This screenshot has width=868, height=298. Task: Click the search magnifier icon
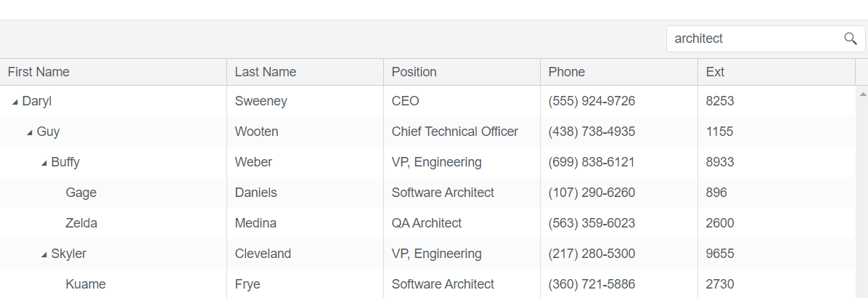point(851,39)
